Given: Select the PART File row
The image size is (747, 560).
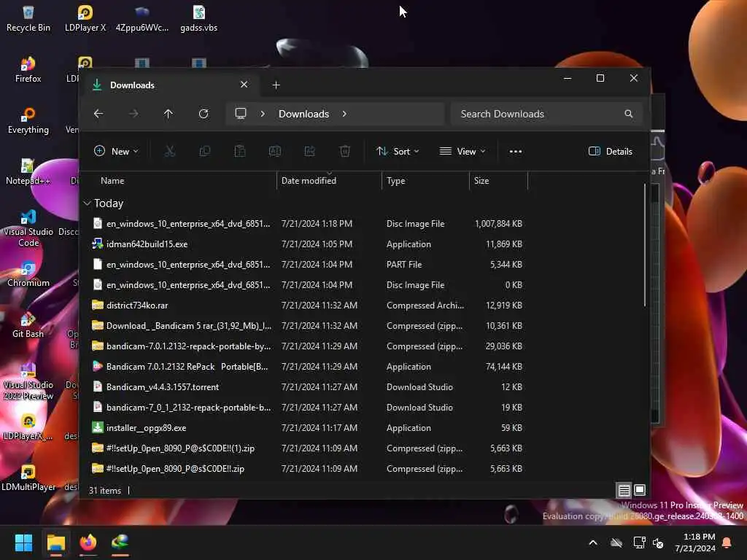Looking at the screenshot, I should [308, 265].
